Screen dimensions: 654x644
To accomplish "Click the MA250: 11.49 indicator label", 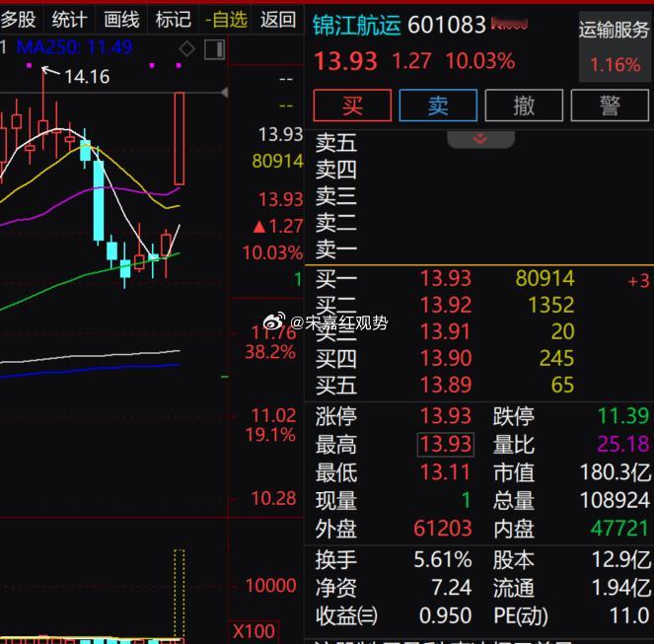I will (x=75, y=47).
